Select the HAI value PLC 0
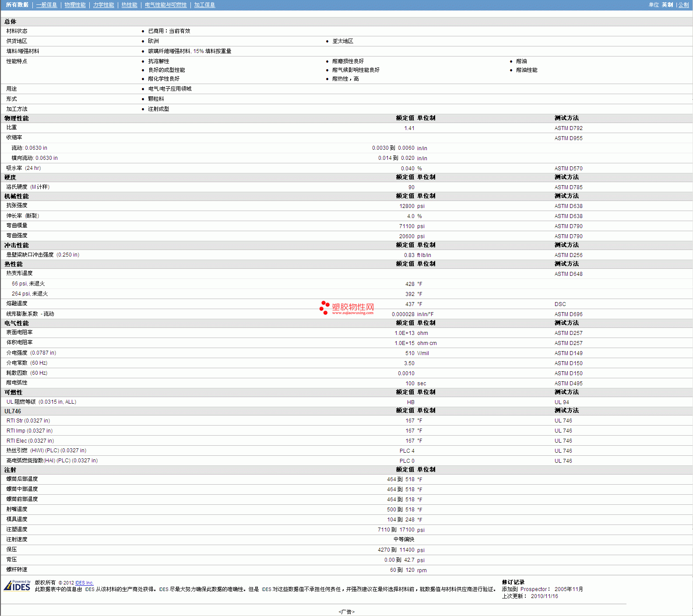Screen dimensions: 693x616 click(407, 461)
